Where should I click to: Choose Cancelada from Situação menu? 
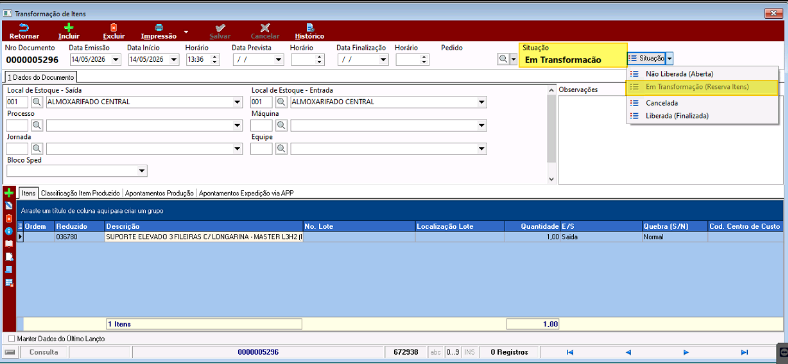(x=702, y=103)
